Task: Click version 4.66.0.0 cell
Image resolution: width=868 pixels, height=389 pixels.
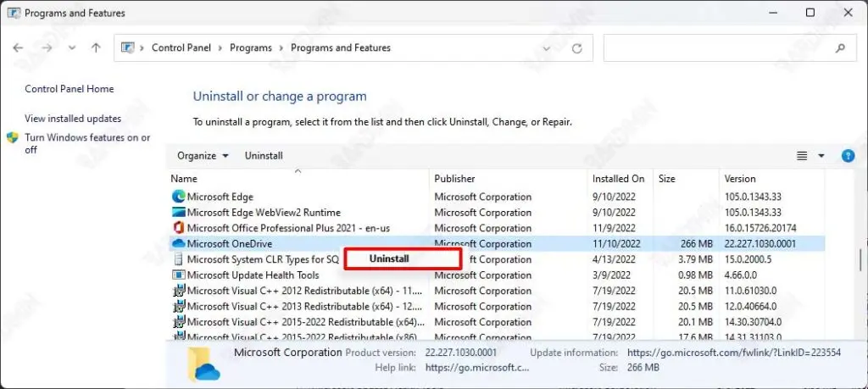Action: pyautogui.click(x=743, y=275)
